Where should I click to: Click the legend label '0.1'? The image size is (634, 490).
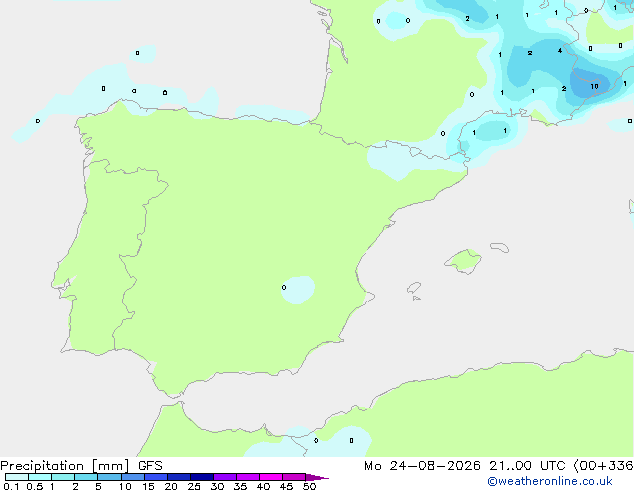[x=11, y=486]
